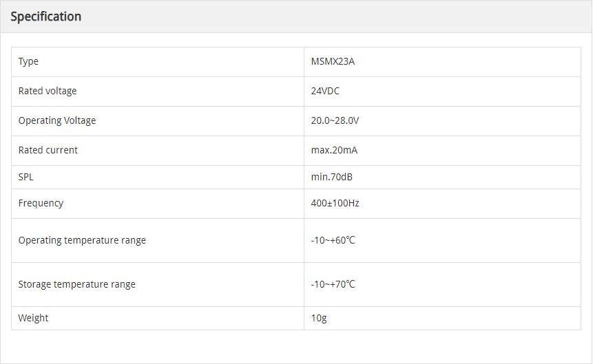Select the max.20mA value

334,151
